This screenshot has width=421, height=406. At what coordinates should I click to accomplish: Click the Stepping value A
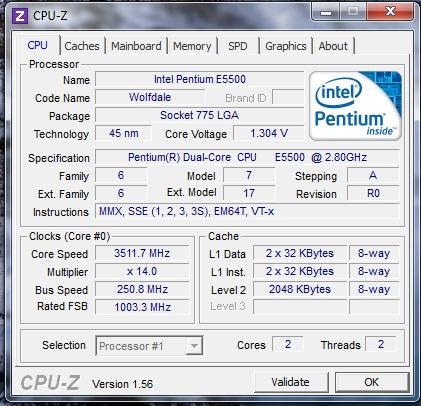[x=373, y=175]
